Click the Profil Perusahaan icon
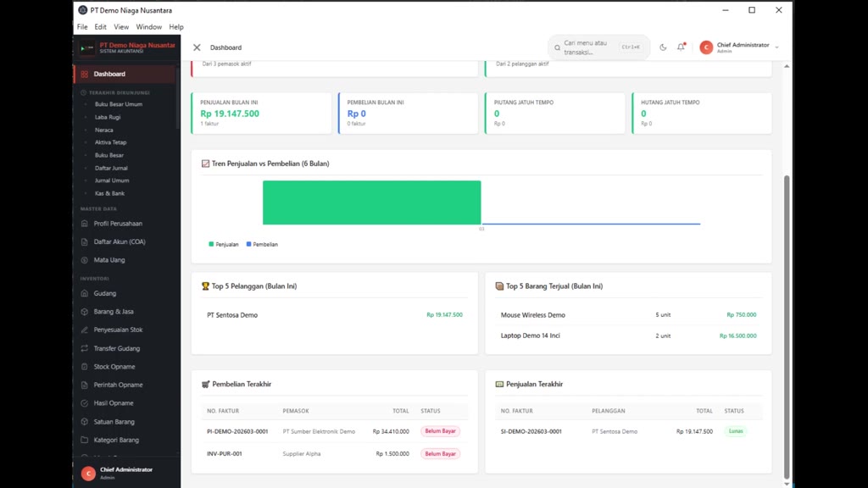The height and width of the screenshot is (488, 868). point(84,224)
